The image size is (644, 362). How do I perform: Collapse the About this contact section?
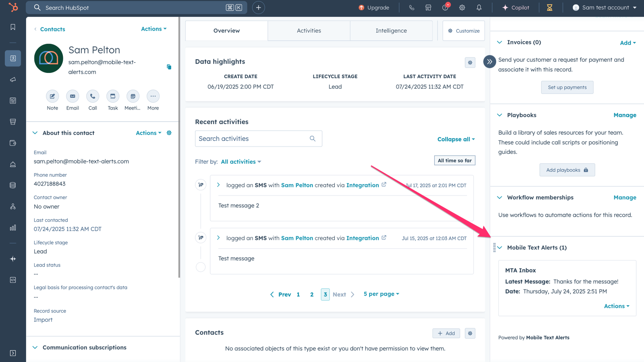[x=35, y=133]
